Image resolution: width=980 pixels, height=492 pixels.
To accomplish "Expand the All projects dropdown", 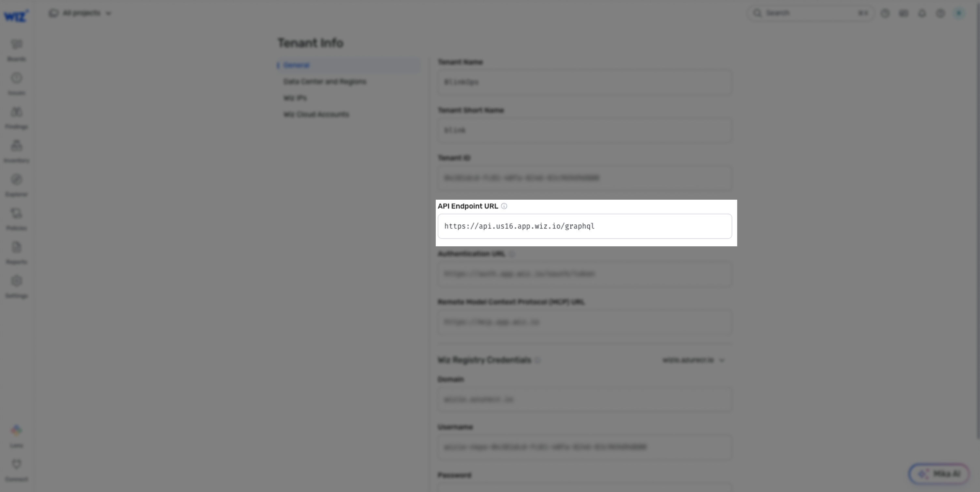I will coord(80,13).
